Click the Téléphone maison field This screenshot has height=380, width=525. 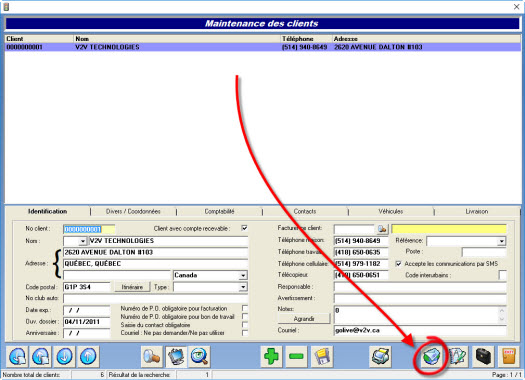tap(361, 241)
